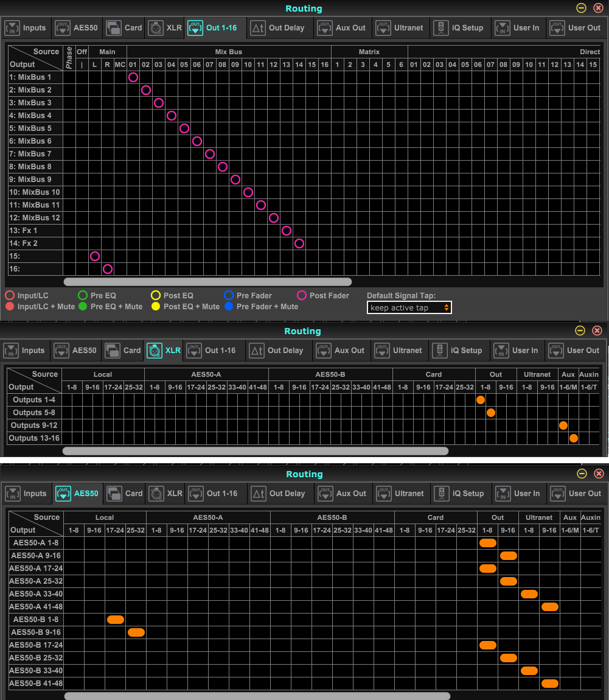The width and height of the screenshot is (609, 700).
Task: Toggle the Outputs 9-12 Aux 1-6/M routing dot
Action: 563,425
